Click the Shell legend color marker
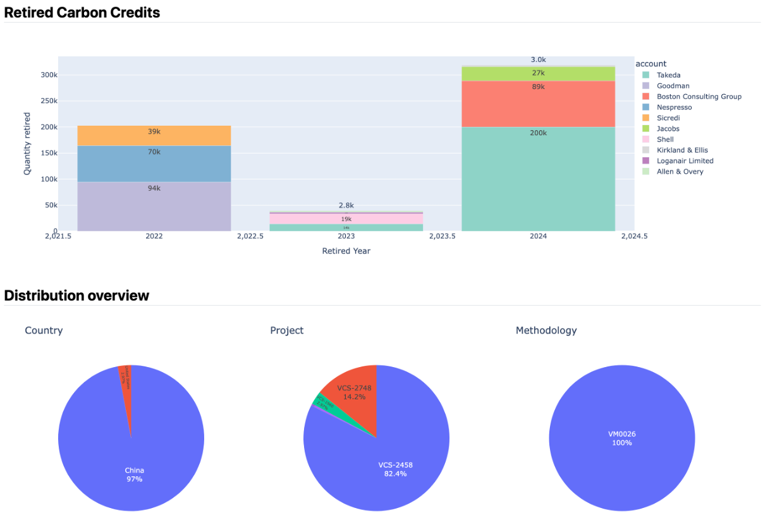775x532 pixels. [x=645, y=140]
